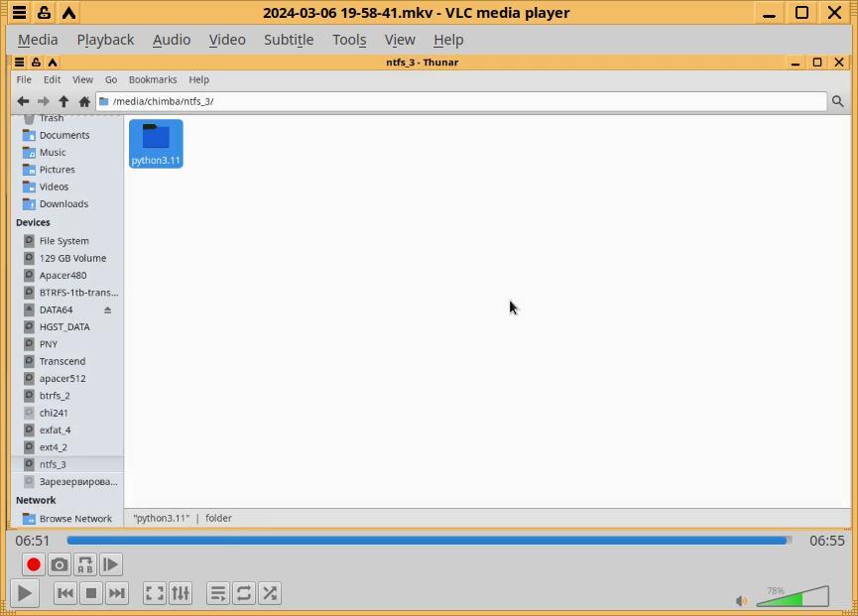Open VLC window menu (hamburger icon)
The width and height of the screenshot is (858, 616).
click(19, 12)
